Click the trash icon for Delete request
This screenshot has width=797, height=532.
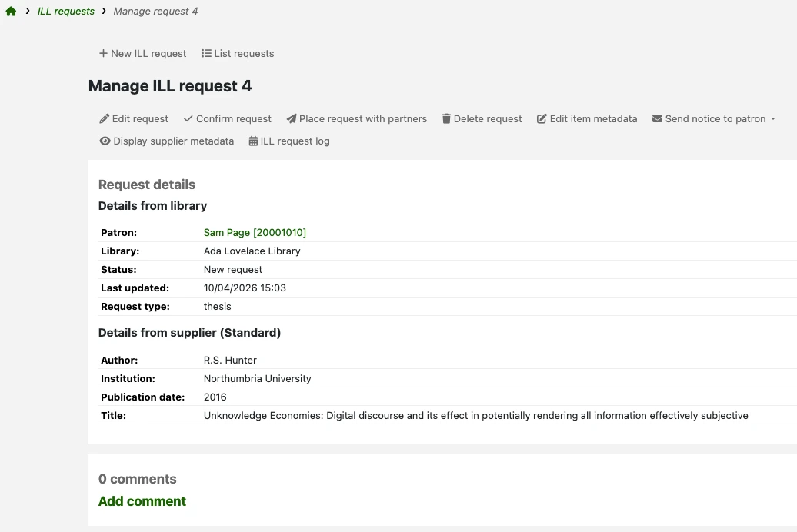pyautogui.click(x=446, y=119)
